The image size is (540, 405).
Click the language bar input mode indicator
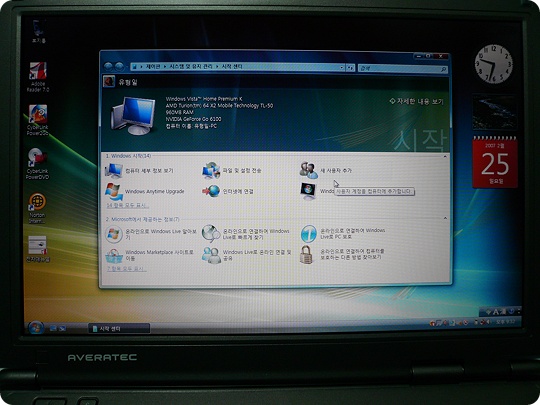pos(495,312)
